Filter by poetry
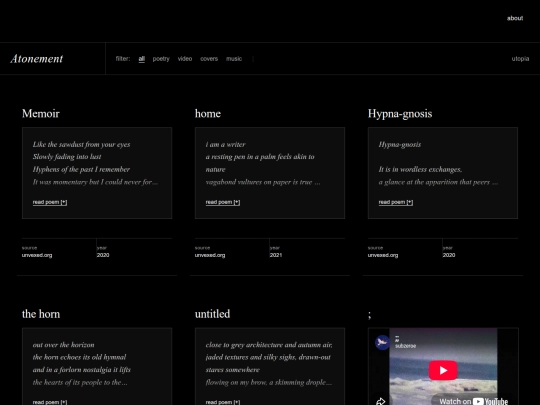540x405 pixels. [x=161, y=59]
